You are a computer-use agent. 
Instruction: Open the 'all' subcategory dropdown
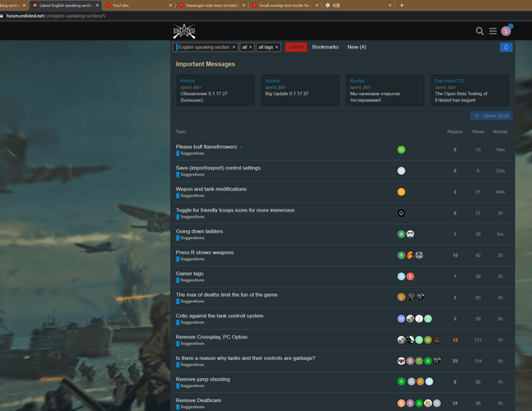point(247,47)
